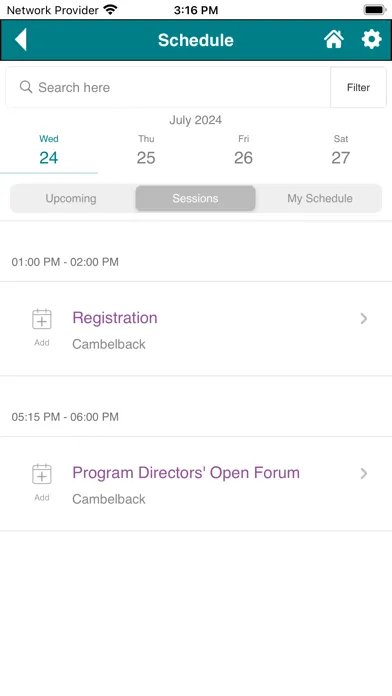
Task: Expand Program Directors' Open Forum chevron
Action: [x=364, y=474]
